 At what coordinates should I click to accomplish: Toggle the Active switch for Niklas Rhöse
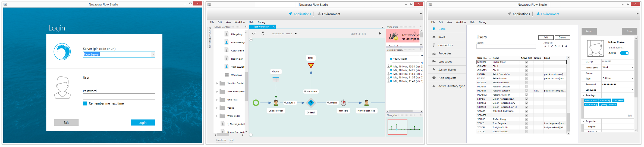click(x=624, y=53)
